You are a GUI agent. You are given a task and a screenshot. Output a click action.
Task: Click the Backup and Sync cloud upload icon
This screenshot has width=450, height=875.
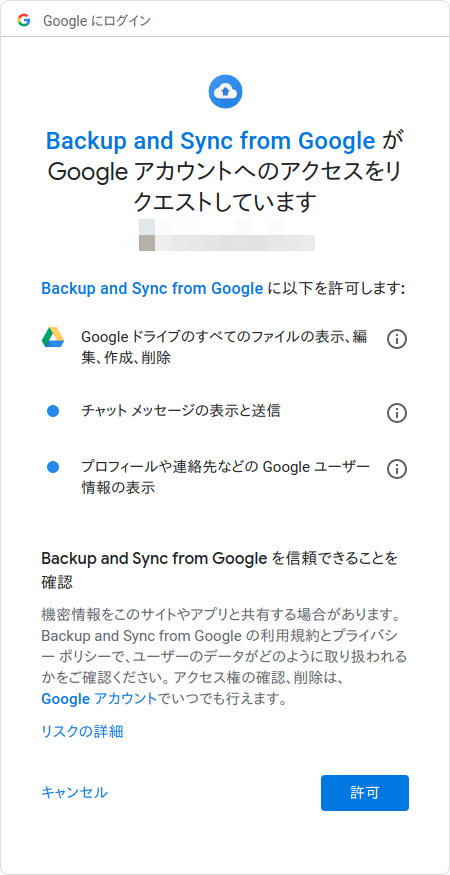coord(225,91)
